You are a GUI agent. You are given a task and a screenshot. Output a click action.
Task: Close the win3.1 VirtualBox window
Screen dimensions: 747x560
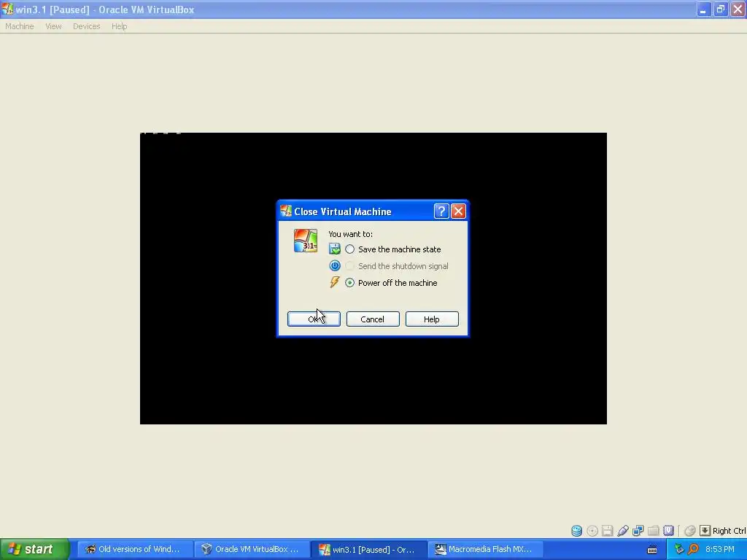point(738,9)
